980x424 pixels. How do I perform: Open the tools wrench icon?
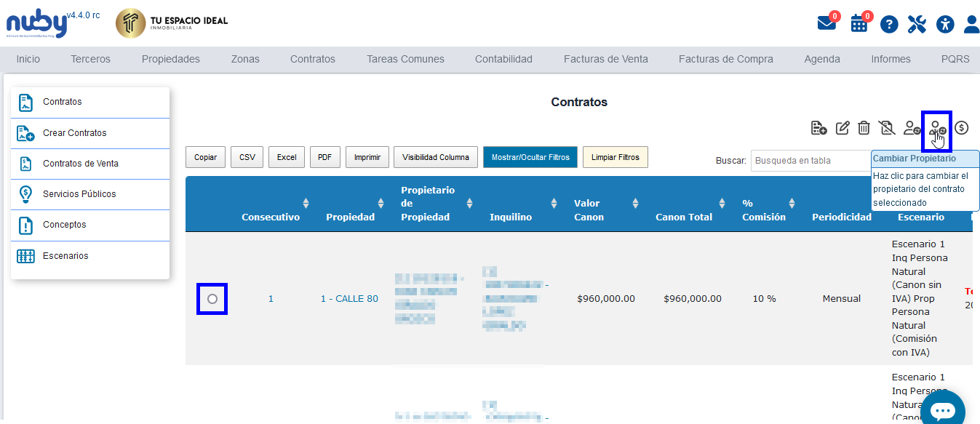click(917, 24)
